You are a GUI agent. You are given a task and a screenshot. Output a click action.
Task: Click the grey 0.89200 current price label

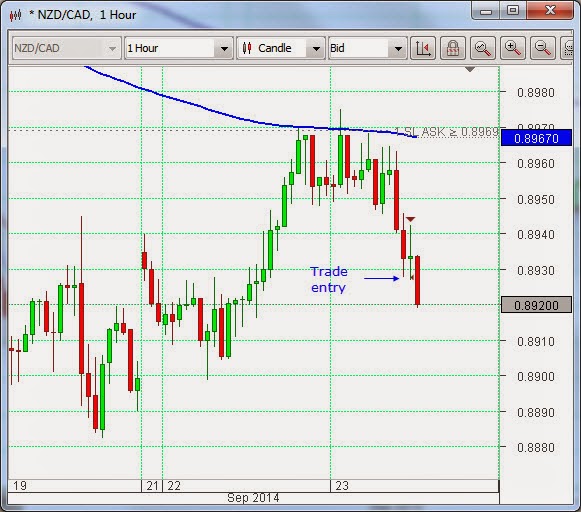(x=536, y=305)
